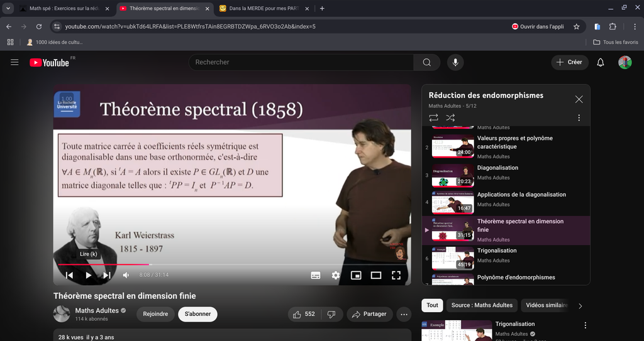Mute the video volume speaker icon
Screen dimensions: 644x341
tap(126, 275)
